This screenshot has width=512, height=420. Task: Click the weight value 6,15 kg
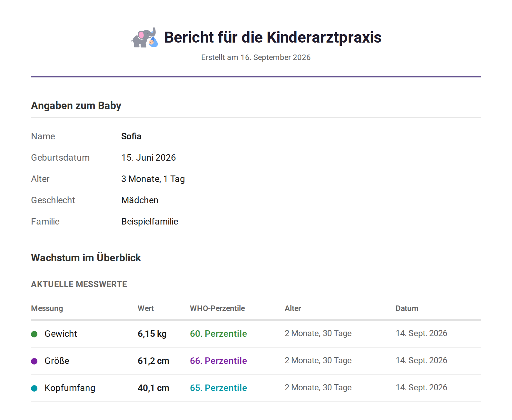152,334
